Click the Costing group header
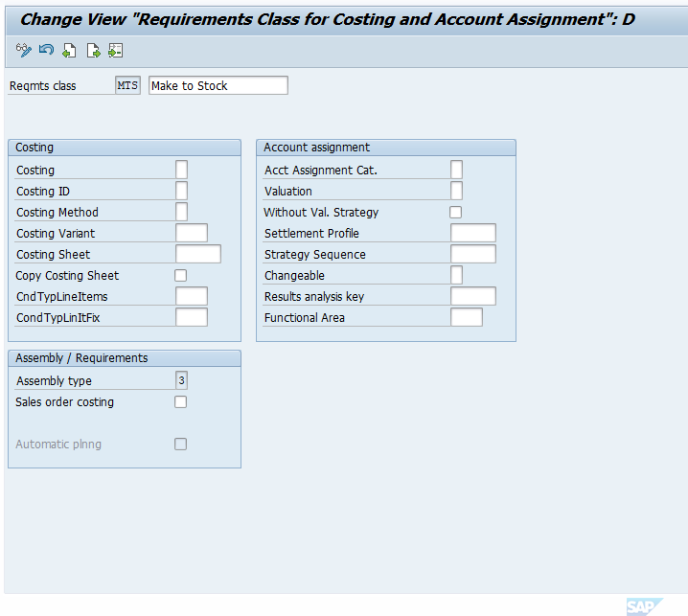This screenshot has width=688, height=616. click(x=125, y=148)
